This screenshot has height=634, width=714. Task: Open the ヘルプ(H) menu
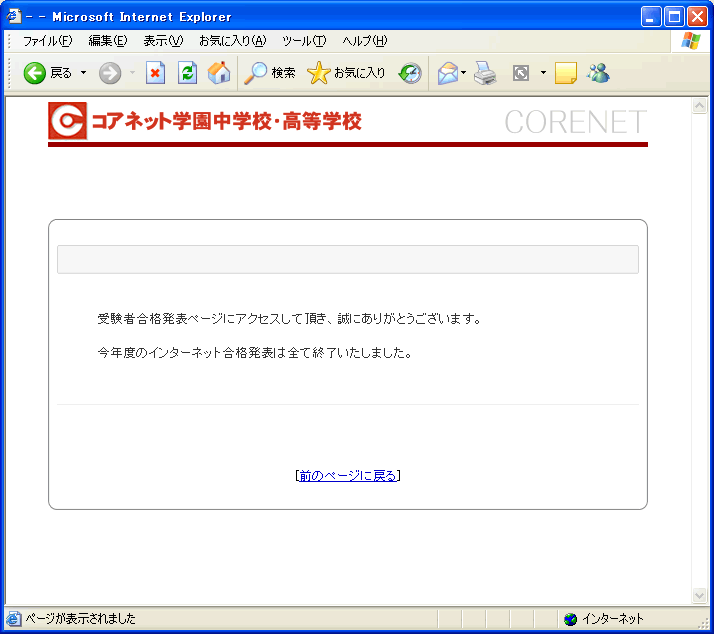364,41
